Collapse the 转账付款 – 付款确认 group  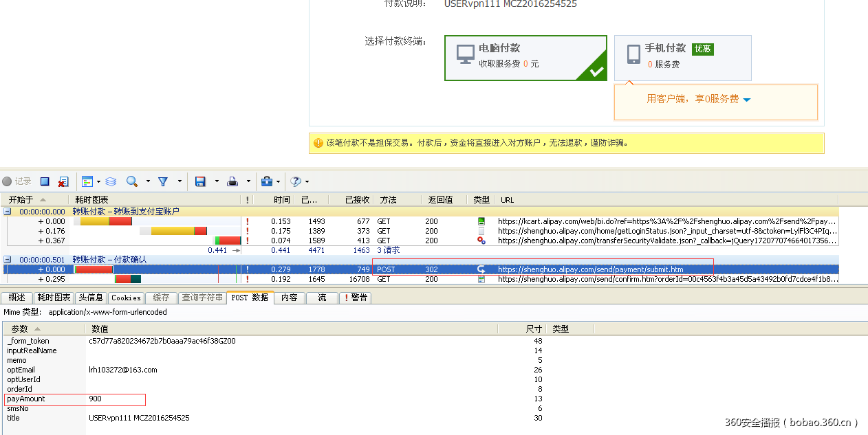click(x=7, y=259)
